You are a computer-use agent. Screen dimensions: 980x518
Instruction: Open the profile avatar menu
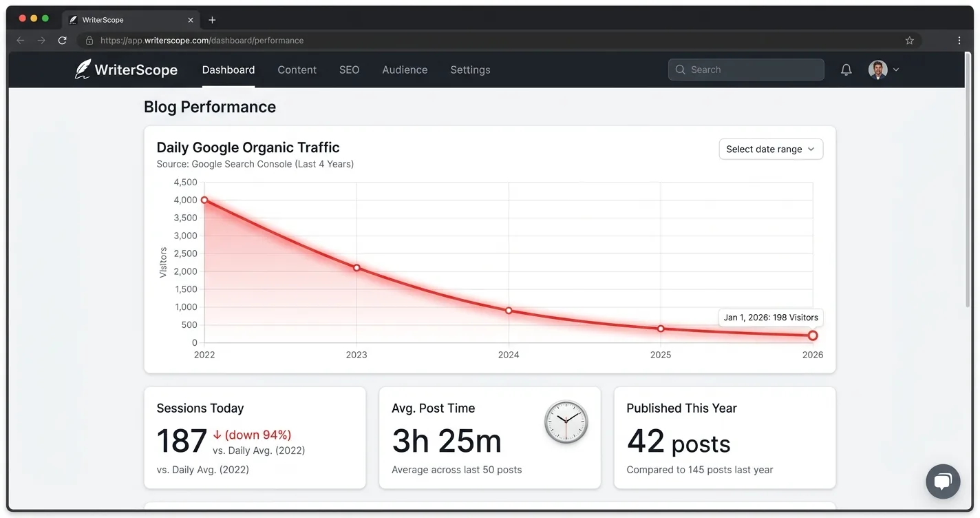[x=878, y=69]
